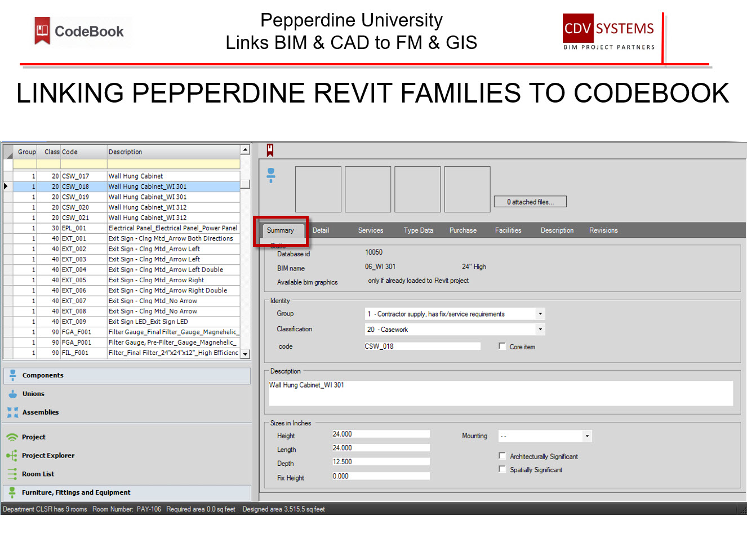The width and height of the screenshot is (747, 560).
Task: Open the Project Explorer panel
Action: click(x=127, y=455)
